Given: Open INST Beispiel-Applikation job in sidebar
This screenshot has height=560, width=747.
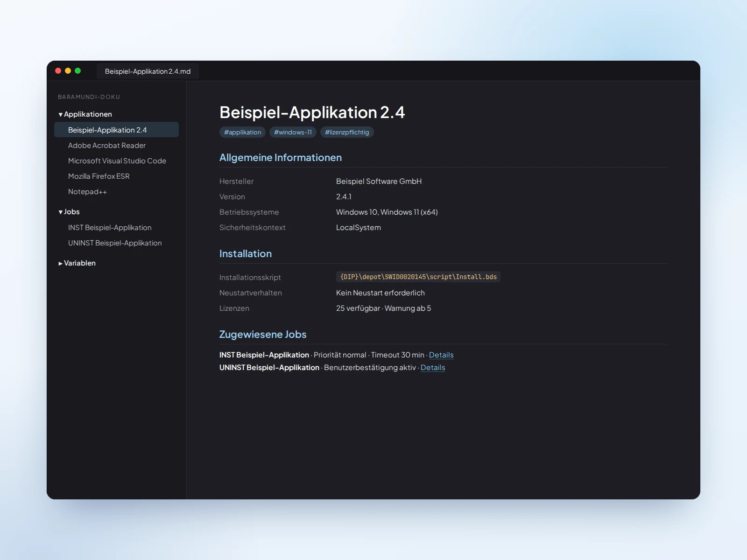Looking at the screenshot, I should pos(116,227).
